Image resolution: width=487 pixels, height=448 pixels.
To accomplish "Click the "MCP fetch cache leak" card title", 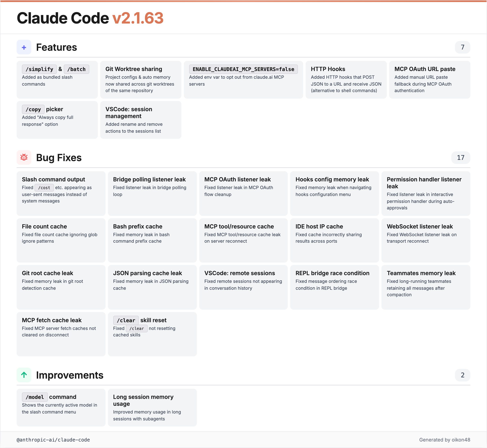I will [52, 320].
